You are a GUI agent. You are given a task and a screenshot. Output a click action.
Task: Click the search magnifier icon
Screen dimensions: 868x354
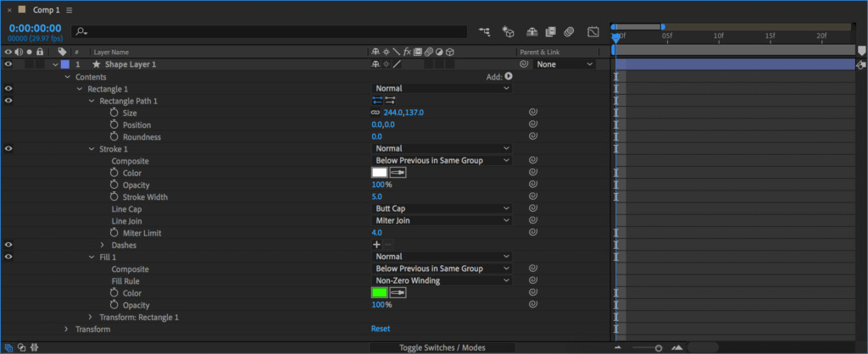point(82,32)
